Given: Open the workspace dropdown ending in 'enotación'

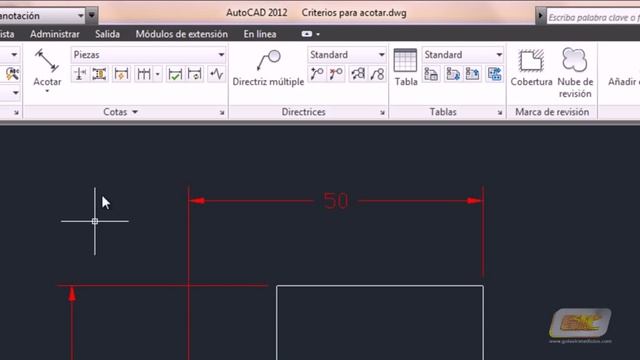Looking at the screenshot, I should pos(43,16).
